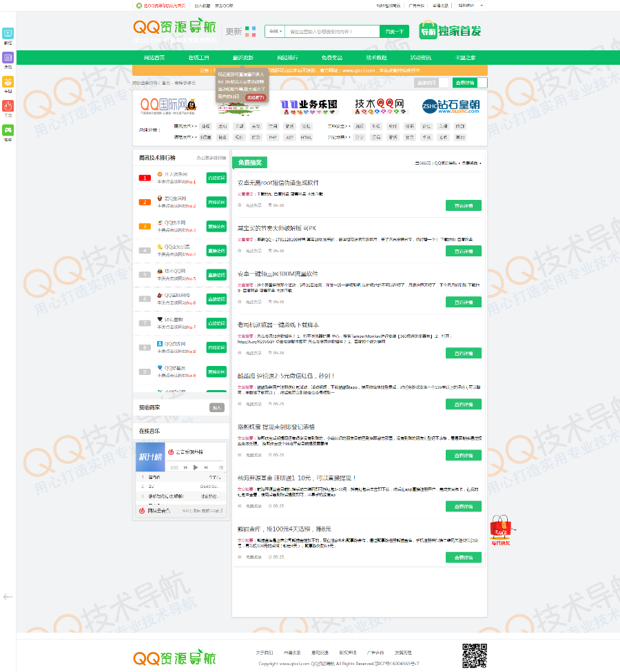Select the HTML category tag
The height and width of the screenshot is (672, 620).
[307, 138]
